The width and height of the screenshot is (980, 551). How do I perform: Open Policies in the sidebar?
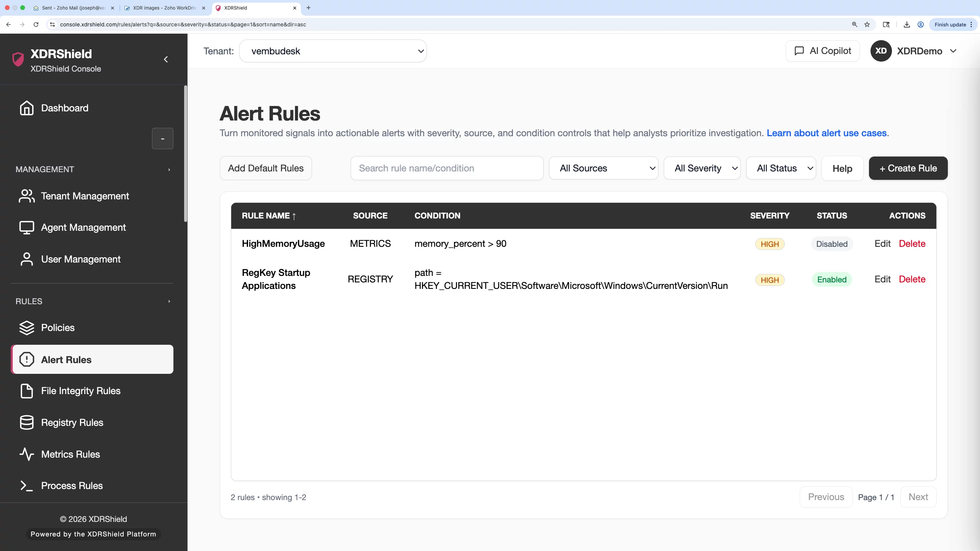point(92,328)
